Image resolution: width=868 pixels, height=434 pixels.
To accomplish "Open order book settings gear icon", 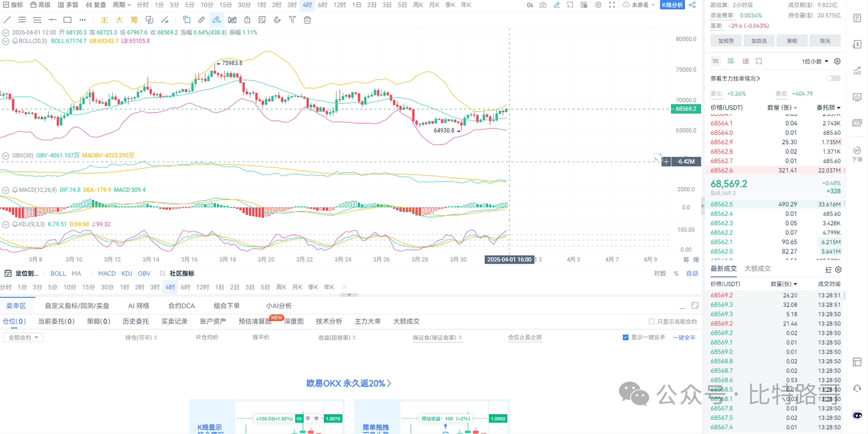I will pos(837,61).
